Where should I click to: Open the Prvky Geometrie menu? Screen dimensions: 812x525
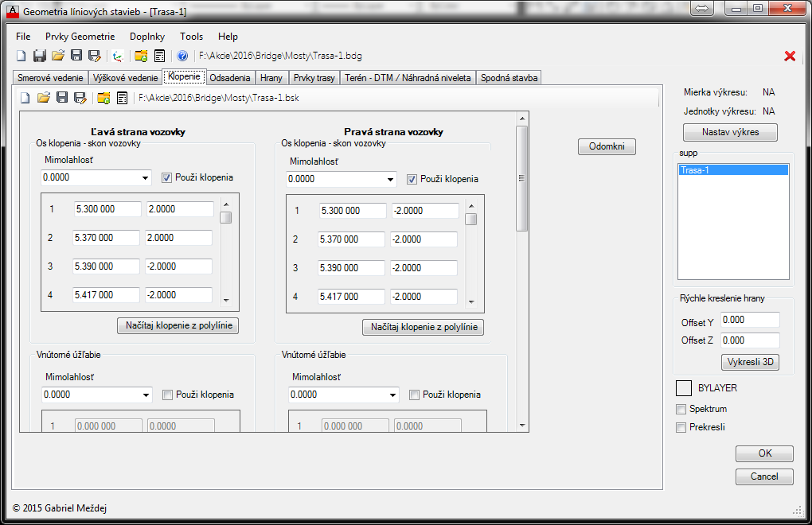(x=80, y=37)
